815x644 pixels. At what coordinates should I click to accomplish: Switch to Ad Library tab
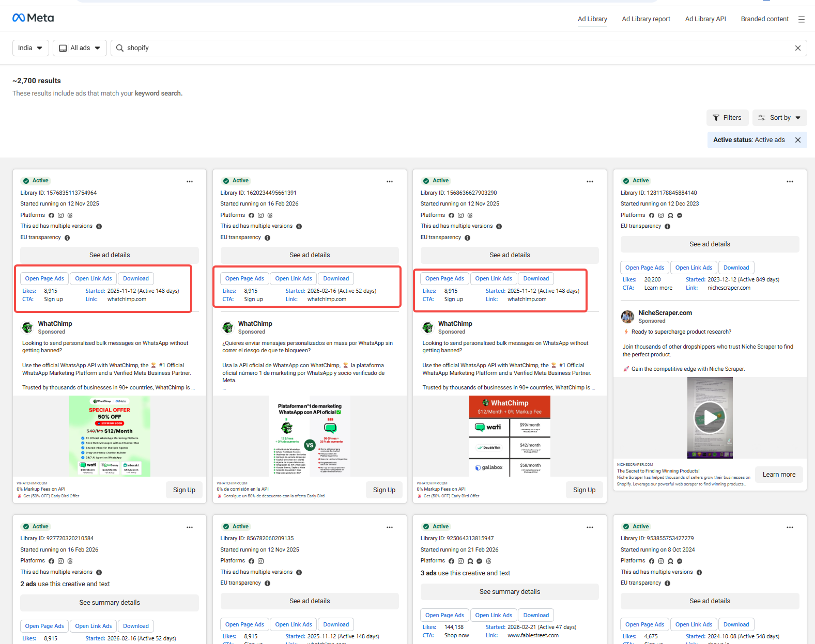(x=592, y=19)
